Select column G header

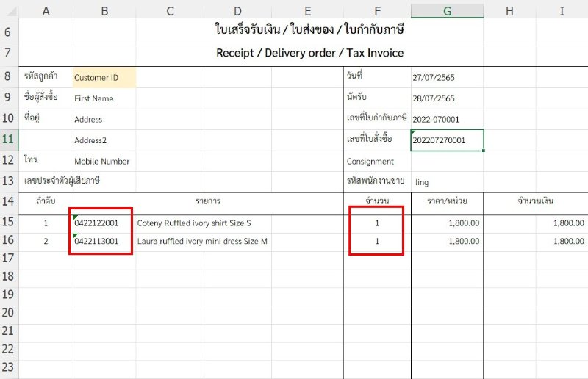[447, 10]
